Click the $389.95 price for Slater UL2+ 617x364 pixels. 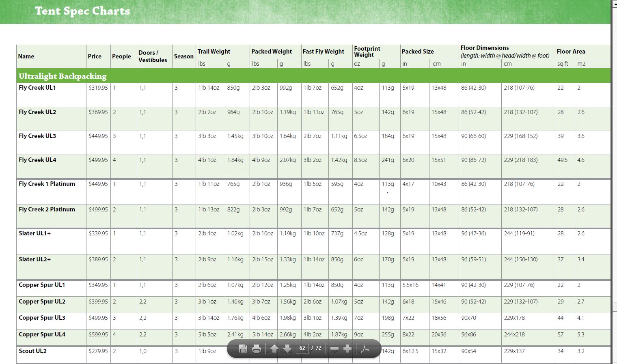[98, 259]
